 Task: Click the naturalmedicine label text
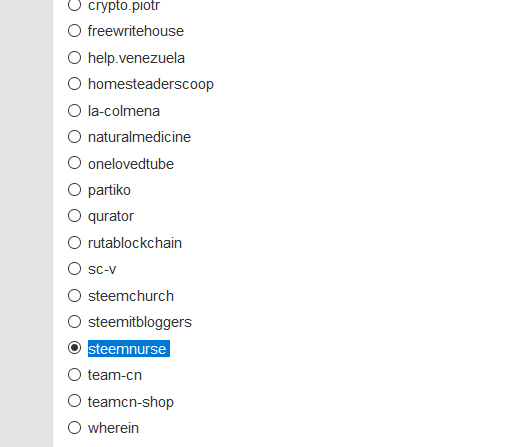click(139, 137)
